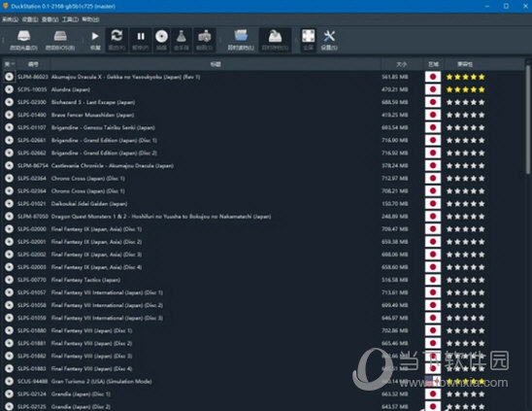
Task: Open the Tools menu
Action: pyautogui.click(x=70, y=19)
